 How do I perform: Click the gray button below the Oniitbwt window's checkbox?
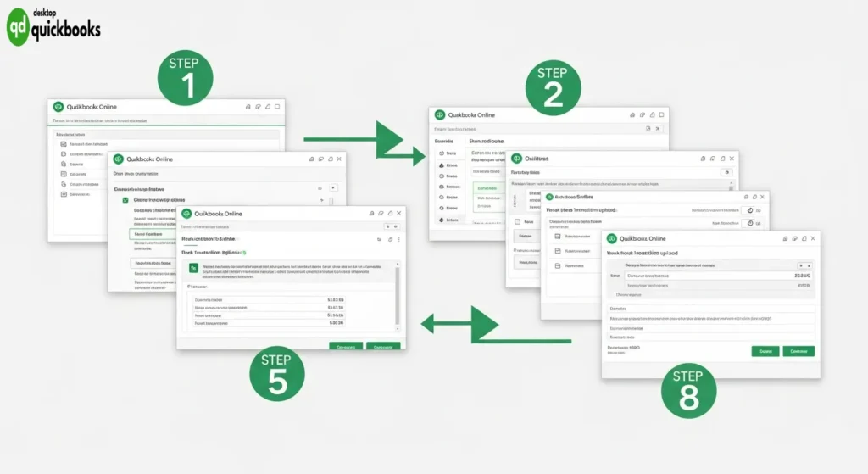526,236
